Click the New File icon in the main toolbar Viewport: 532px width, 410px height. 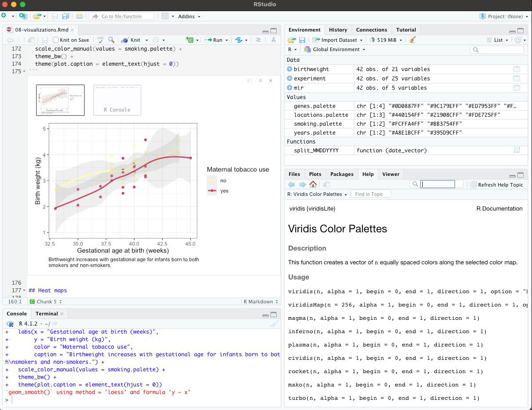point(4,16)
